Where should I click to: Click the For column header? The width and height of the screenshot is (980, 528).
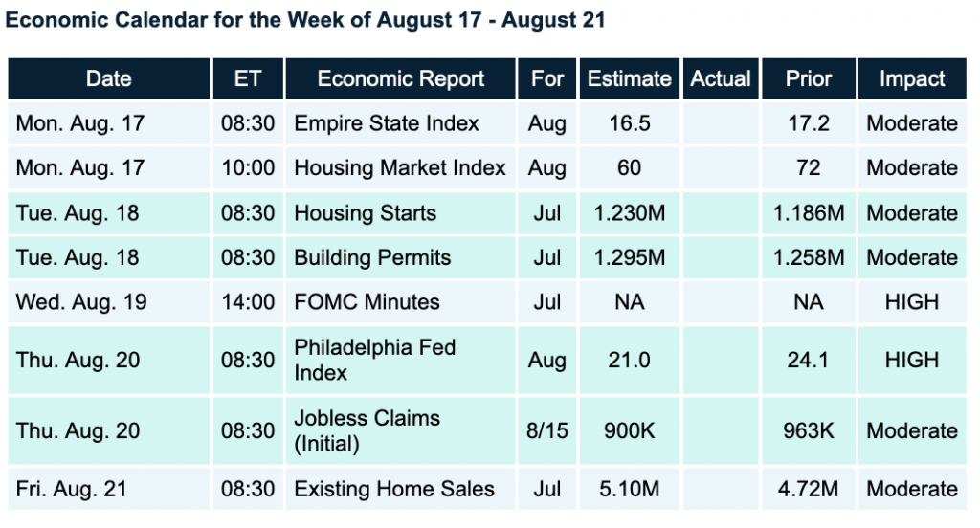pos(547,79)
